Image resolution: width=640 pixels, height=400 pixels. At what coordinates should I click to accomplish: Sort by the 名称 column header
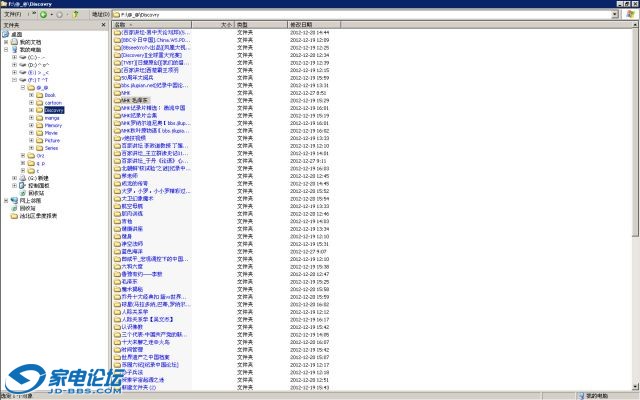click(x=151, y=25)
